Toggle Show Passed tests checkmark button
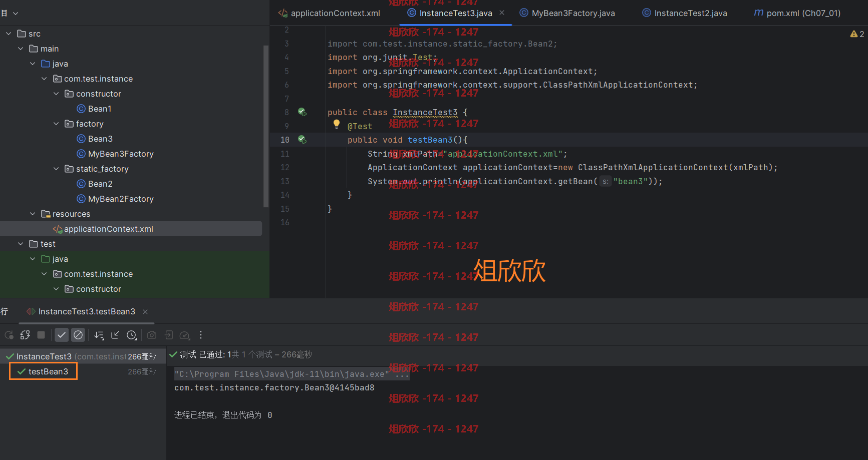This screenshot has width=868, height=460. point(62,335)
